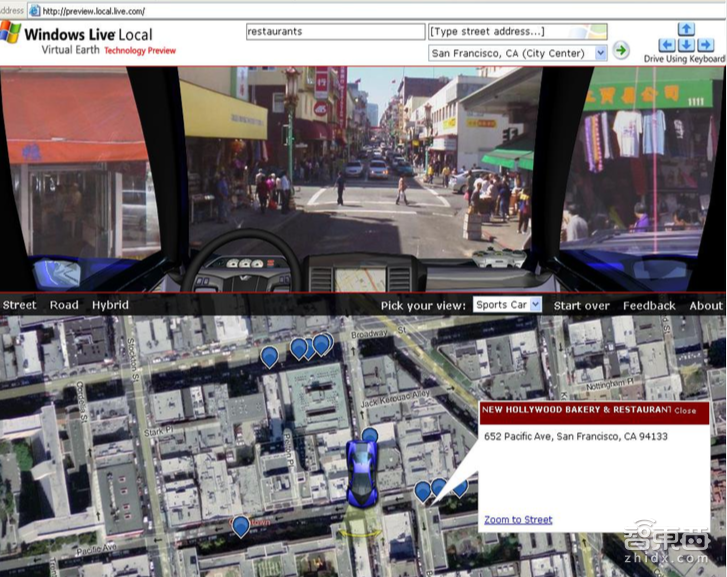Close the New Hollywood Bakery popup
The width and height of the screenshot is (727, 577).
(x=685, y=411)
